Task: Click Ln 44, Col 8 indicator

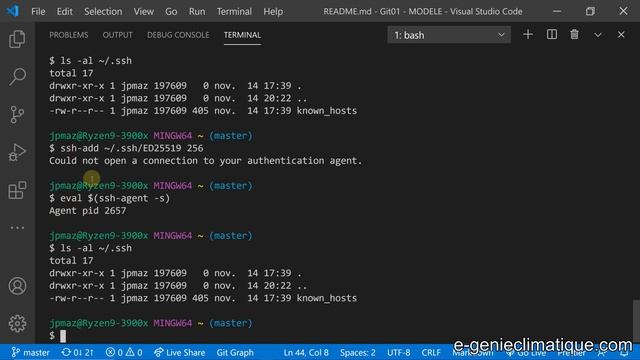Action: (306, 352)
